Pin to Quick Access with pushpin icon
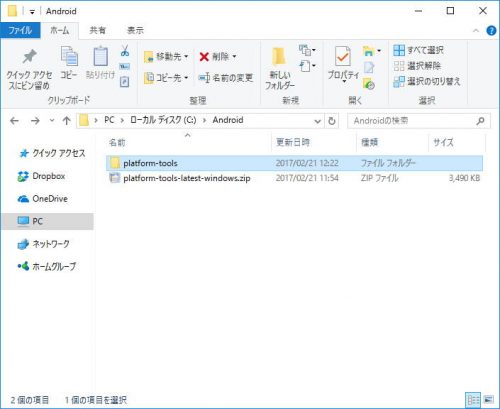Image resolution: width=500 pixels, height=409 pixels. tap(29, 69)
